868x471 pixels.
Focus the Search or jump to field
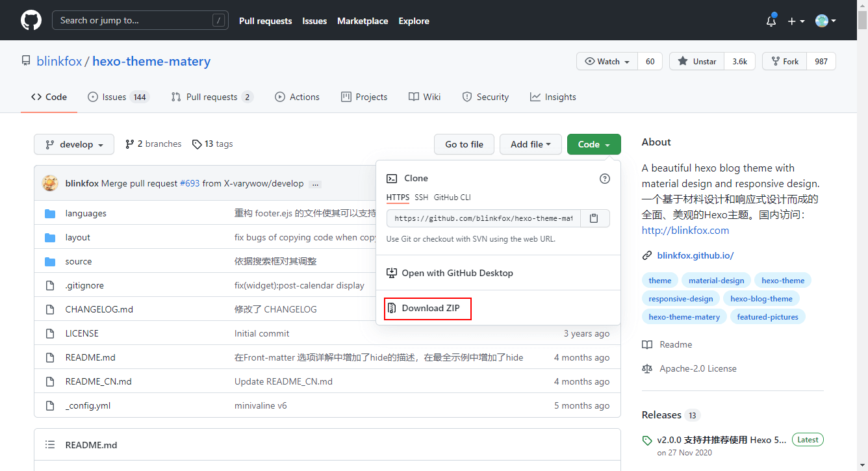(x=140, y=20)
